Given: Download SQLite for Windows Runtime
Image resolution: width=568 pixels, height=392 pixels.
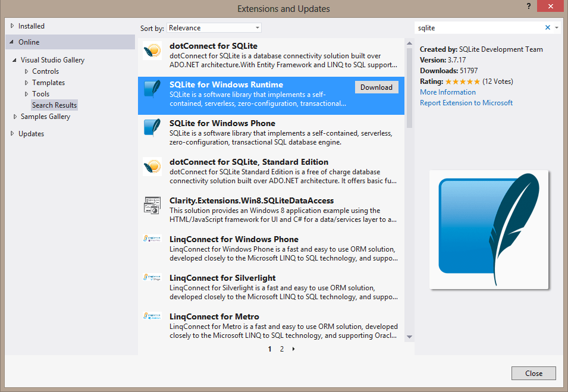Looking at the screenshot, I should [x=376, y=87].
